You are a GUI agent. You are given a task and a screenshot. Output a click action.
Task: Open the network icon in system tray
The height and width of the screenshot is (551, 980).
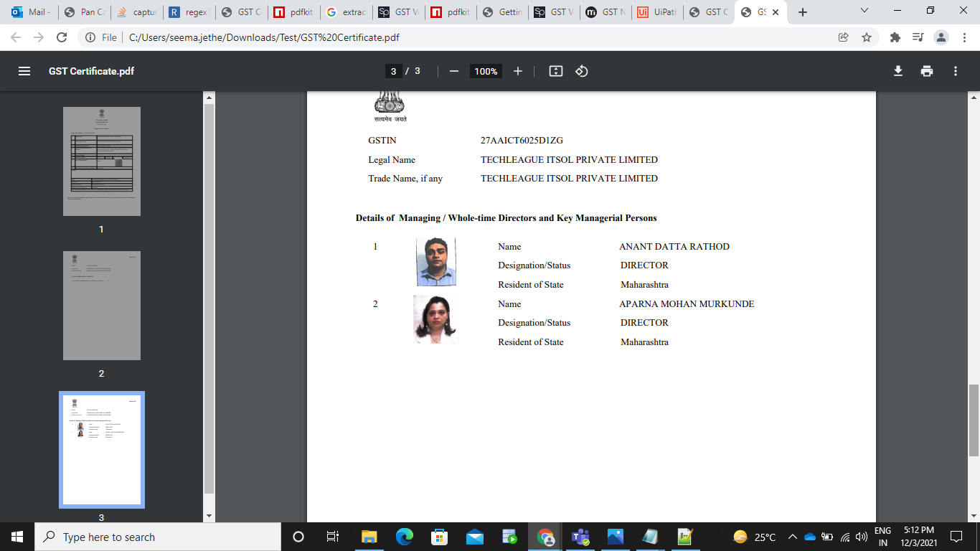click(x=845, y=537)
